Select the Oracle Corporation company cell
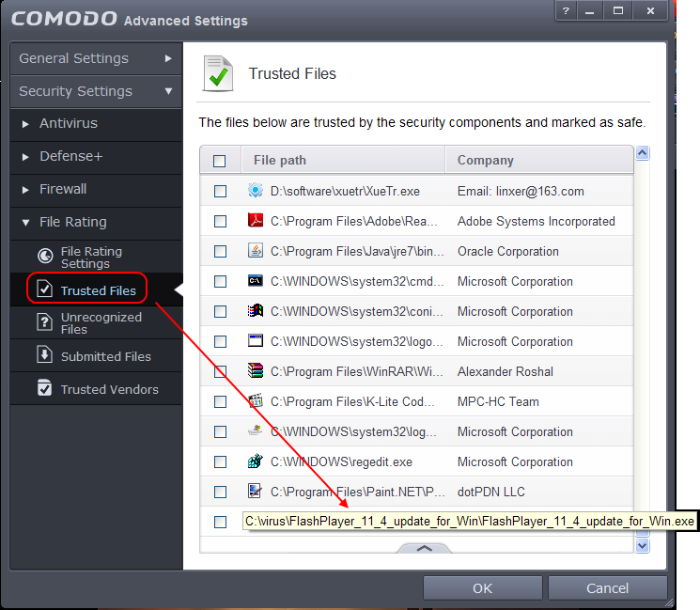The width and height of the screenshot is (700, 610). tap(508, 251)
